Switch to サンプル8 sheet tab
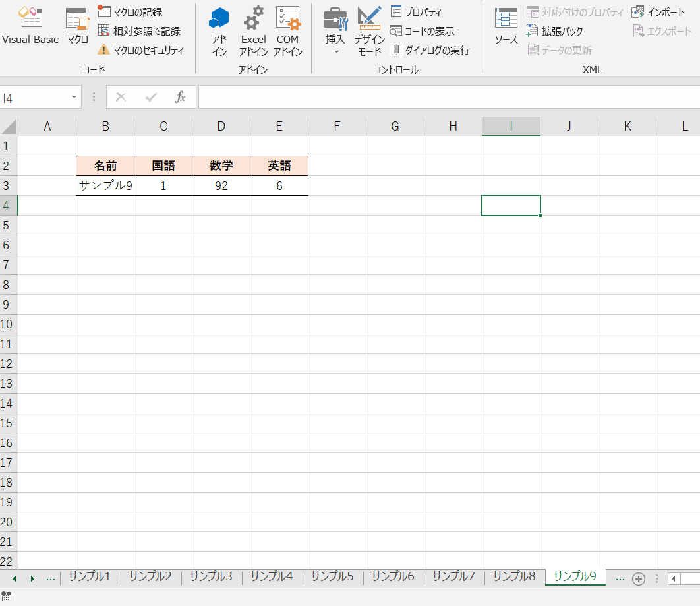Image resolution: width=700 pixels, height=606 pixels. [x=514, y=576]
